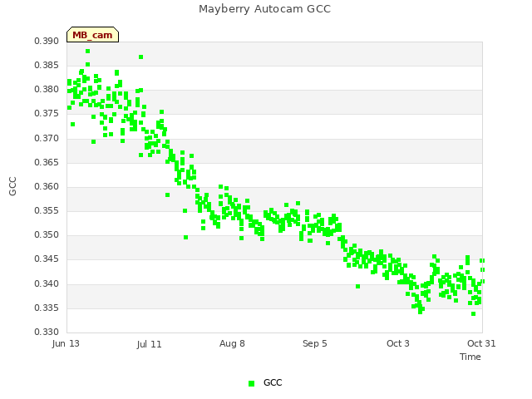Screen dimensions: 532x399
Task: Click the 0.355 y-axis value
Action: pos(47,210)
